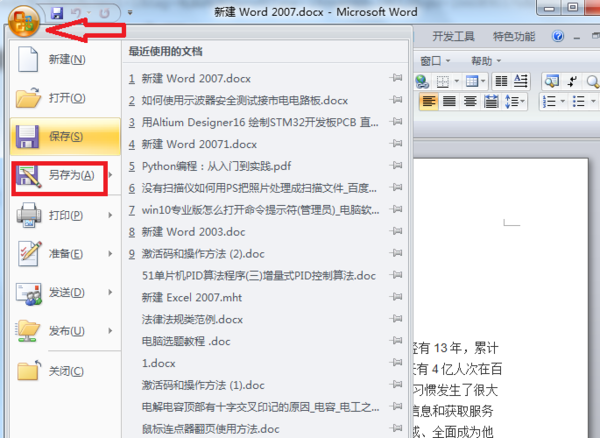The image size is (600, 438).
Task: Click the Redo icon in Quick Access Toolbar
Action: (x=104, y=13)
